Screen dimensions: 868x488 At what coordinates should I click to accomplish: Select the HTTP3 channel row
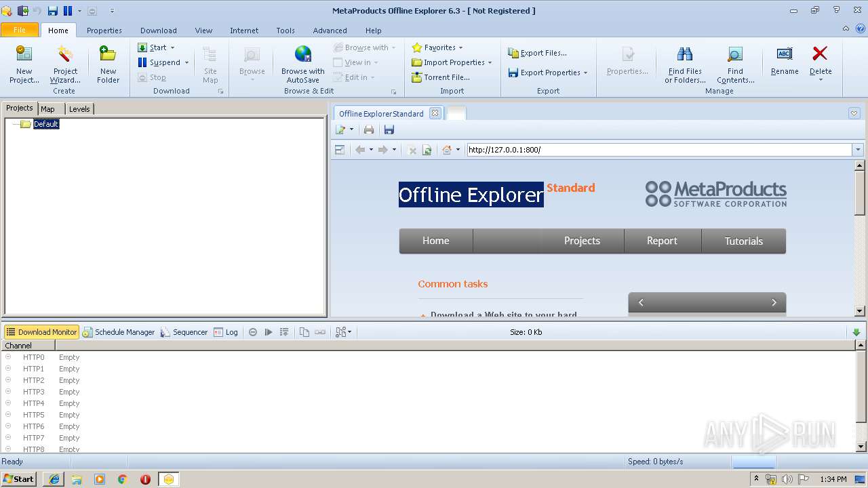(429, 392)
